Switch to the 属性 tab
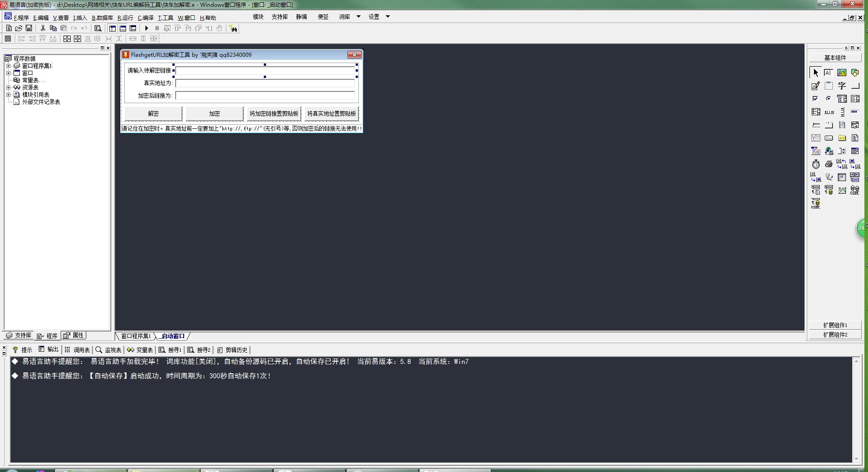868x472 pixels. 74,336
